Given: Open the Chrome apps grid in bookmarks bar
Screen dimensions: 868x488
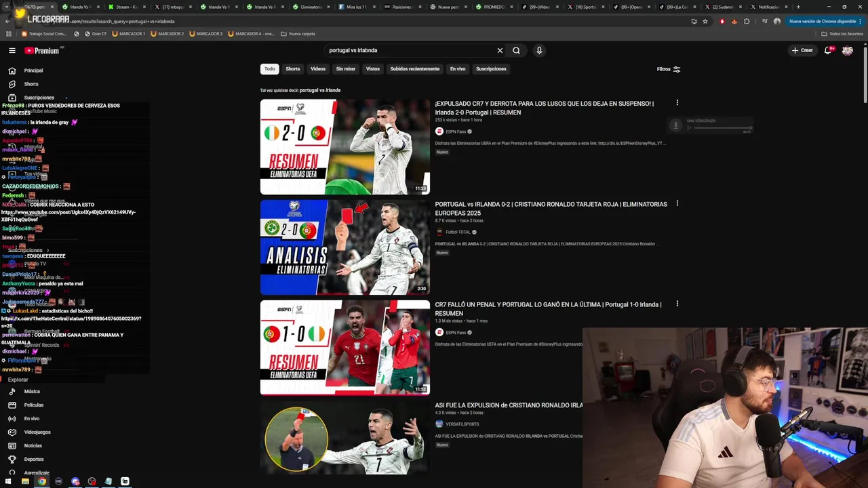Looking at the screenshot, I should tap(8, 33).
